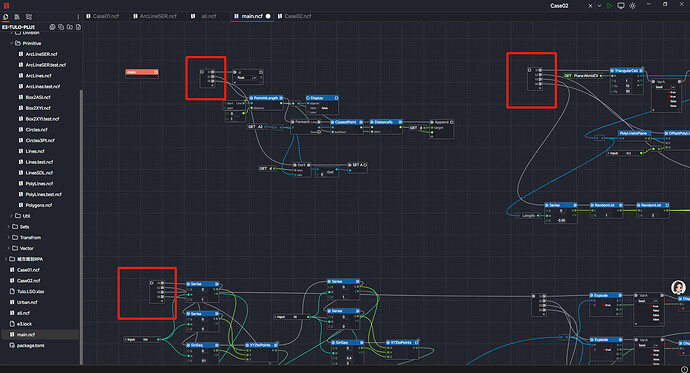Viewport: 690px width, 373px height.
Task: Select the TriangularCell node header
Action: click(x=627, y=70)
